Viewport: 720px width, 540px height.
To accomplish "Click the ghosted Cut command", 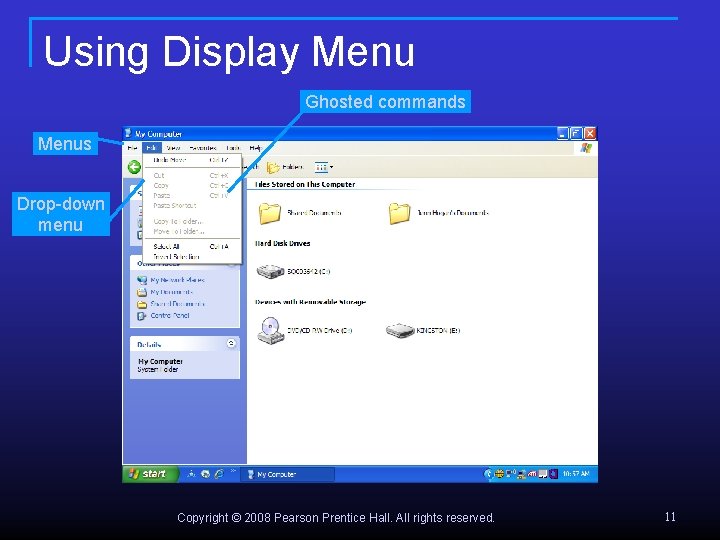I will 192,175.
